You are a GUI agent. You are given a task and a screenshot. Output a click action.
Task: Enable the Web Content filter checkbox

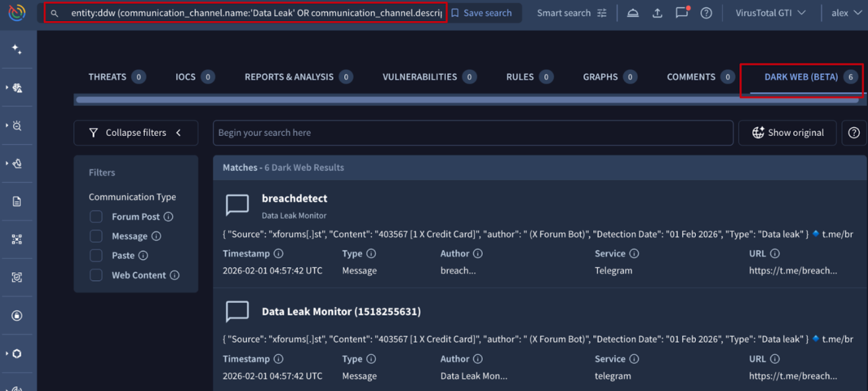click(96, 275)
